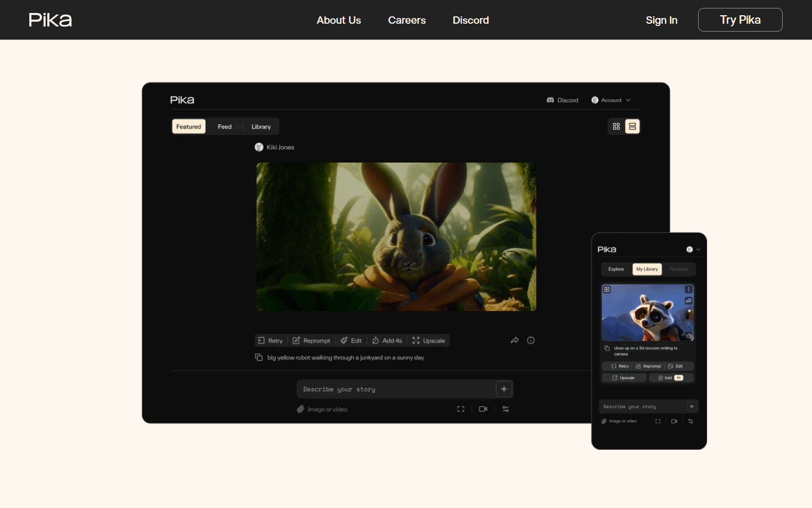The image size is (812, 508).
Task: Click the camera control icon in the phone mockup
Action: (x=674, y=421)
